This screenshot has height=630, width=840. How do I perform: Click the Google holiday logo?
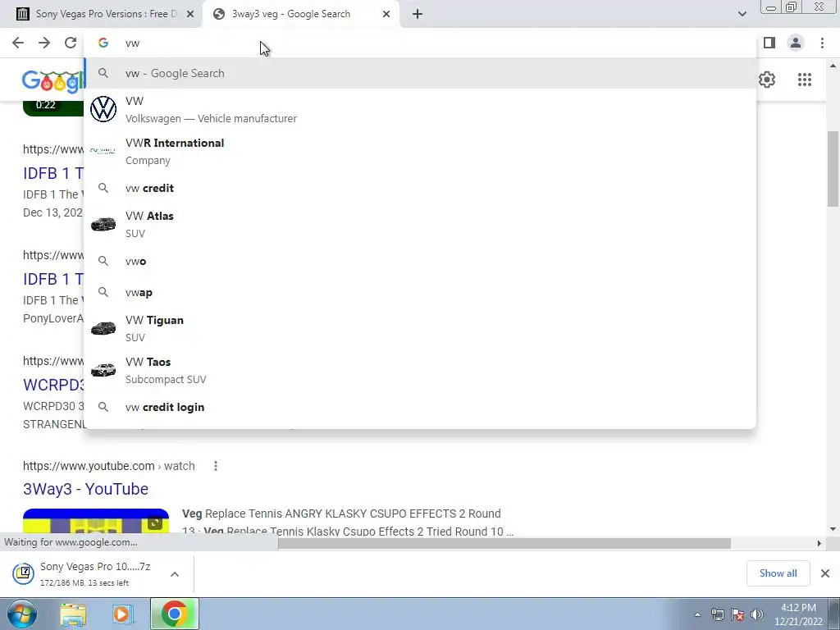coord(53,81)
